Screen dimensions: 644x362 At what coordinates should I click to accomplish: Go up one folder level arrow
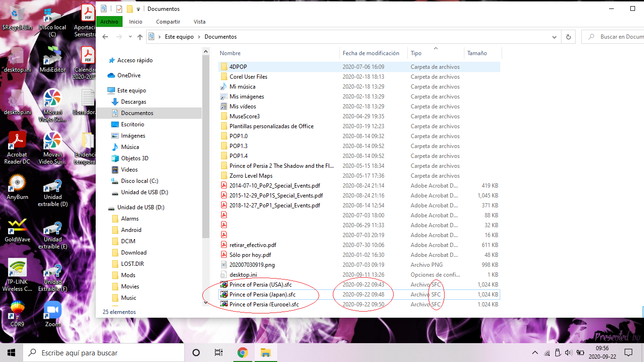(140, 37)
